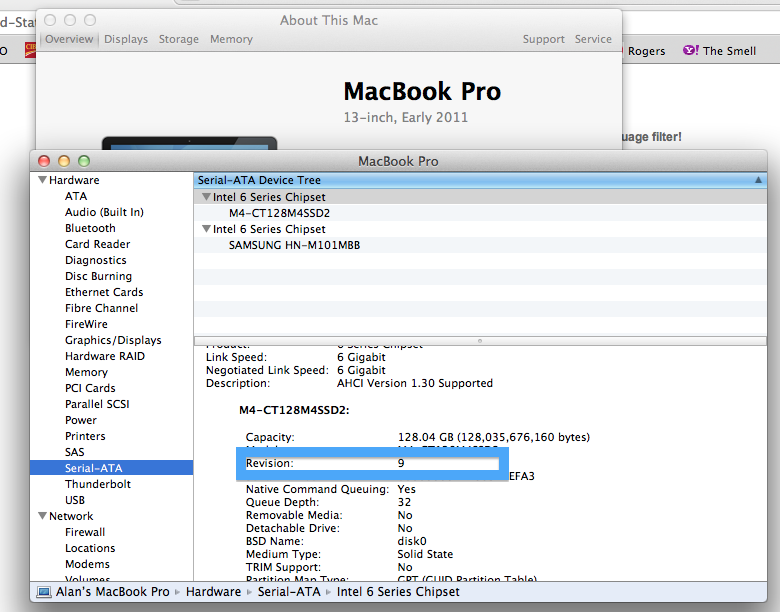The height and width of the screenshot is (612, 780).
Task: Select Thunderbolt in the sidebar
Action: pyautogui.click(x=98, y=484)
